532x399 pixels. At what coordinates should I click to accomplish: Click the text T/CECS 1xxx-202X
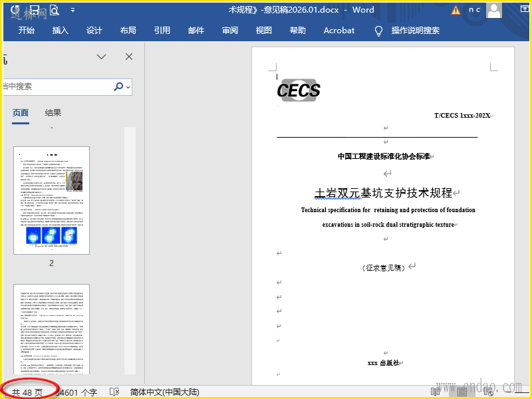462,115
